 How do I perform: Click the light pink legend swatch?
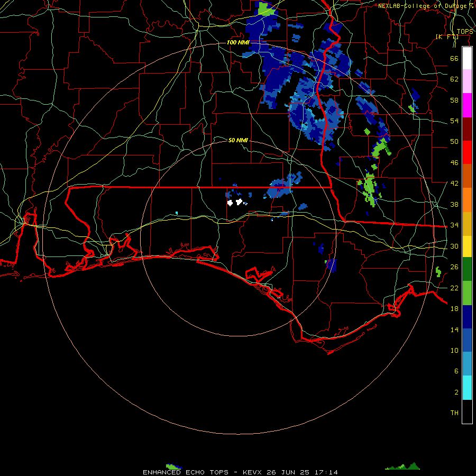(x=467, y=81)
